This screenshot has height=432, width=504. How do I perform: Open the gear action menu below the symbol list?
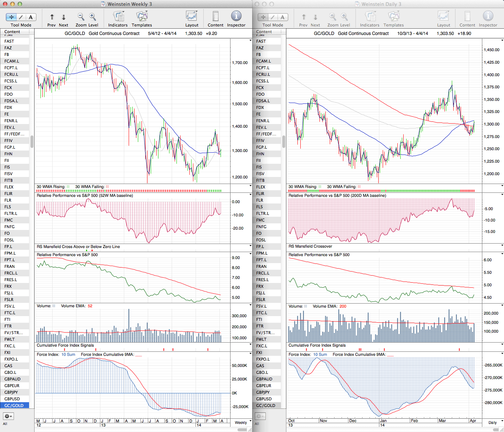[8, 416]
